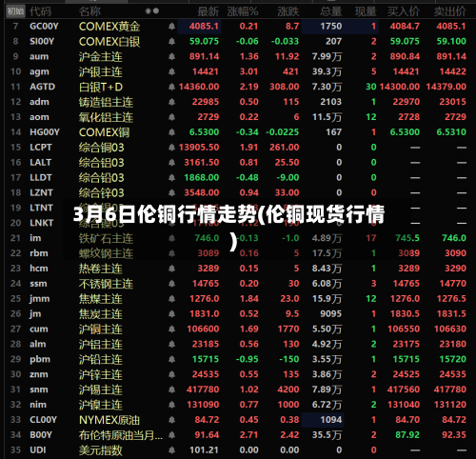Click the bell icon next to 沪铜主连
This screenshot has width=476, height=459.
pyautogui.click(x=171, y=329)
